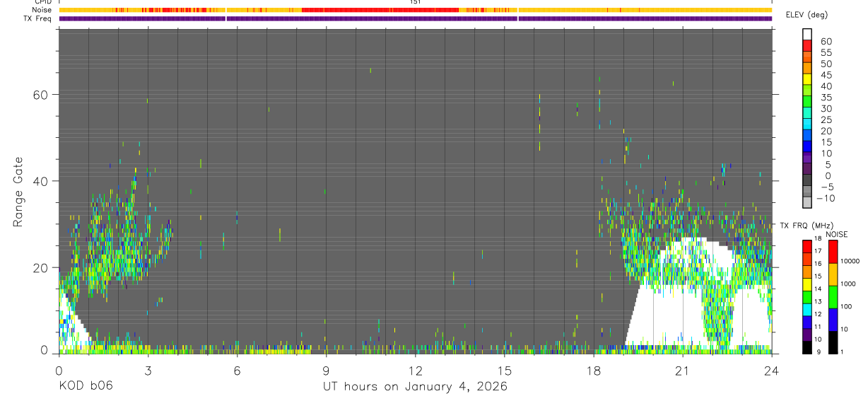Click the "KOD b06" radar beam label
Image resolution: width=868 pixels, height=401 pixels.
(86, 387)
